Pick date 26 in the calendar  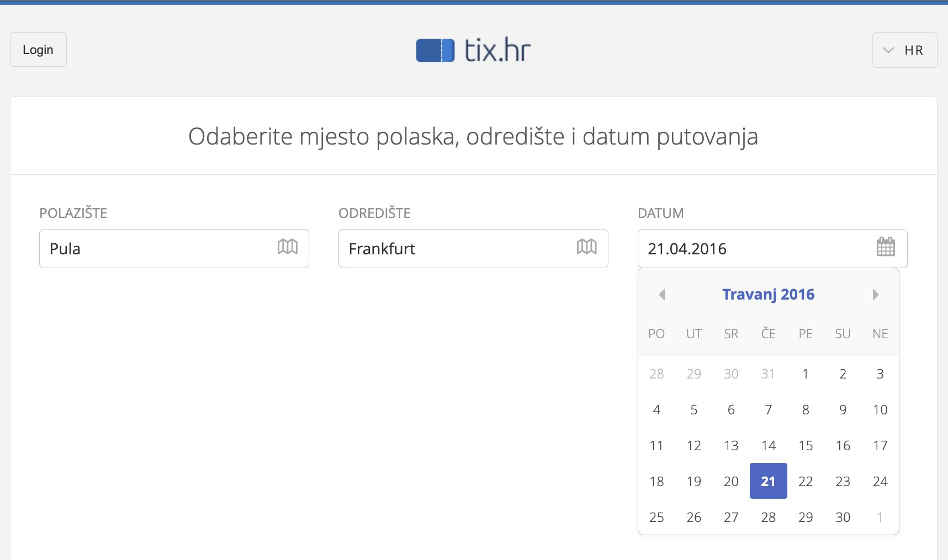point(694,517)
